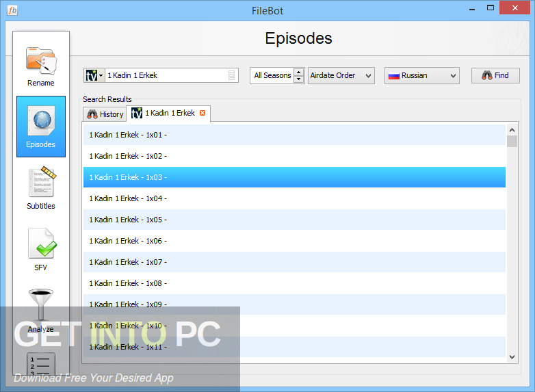
Task: Open the Airdate Order dropdown
Action: pyautogui.click(x=341, y=75)
